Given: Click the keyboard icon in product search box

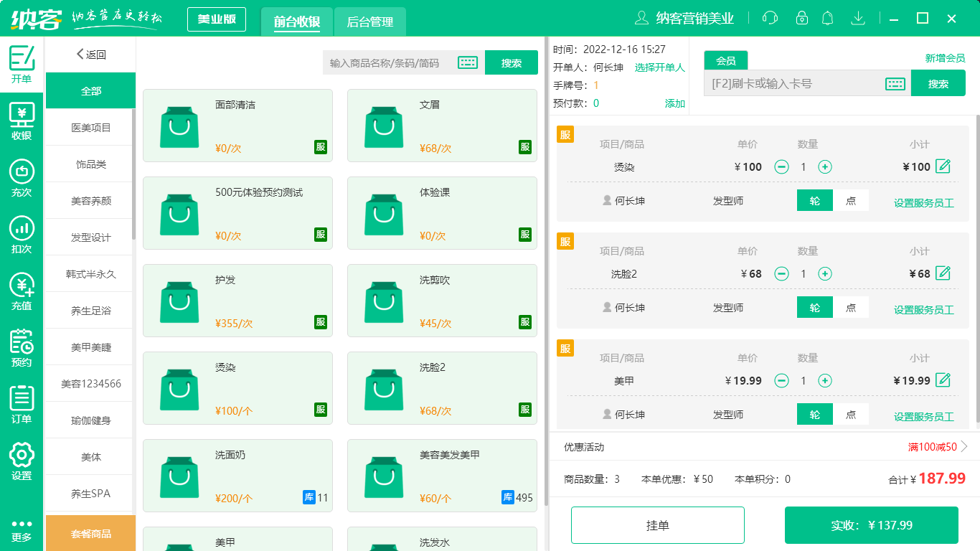Looking at the screenshot, I should [x=468, y=62].
